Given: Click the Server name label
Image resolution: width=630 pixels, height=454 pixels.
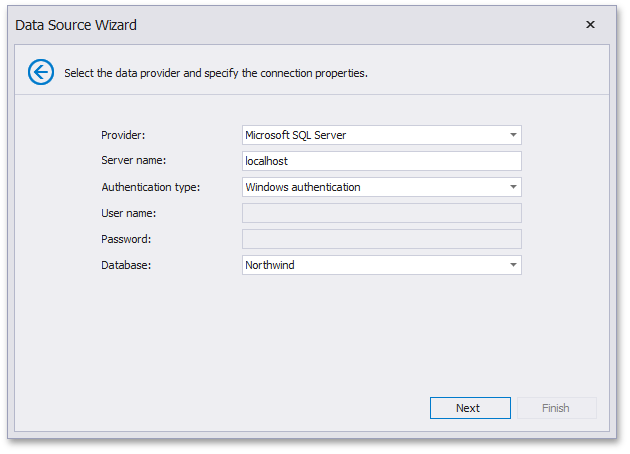Looking at the screenshot, I should pyautogui.click(x=133, y=161).
